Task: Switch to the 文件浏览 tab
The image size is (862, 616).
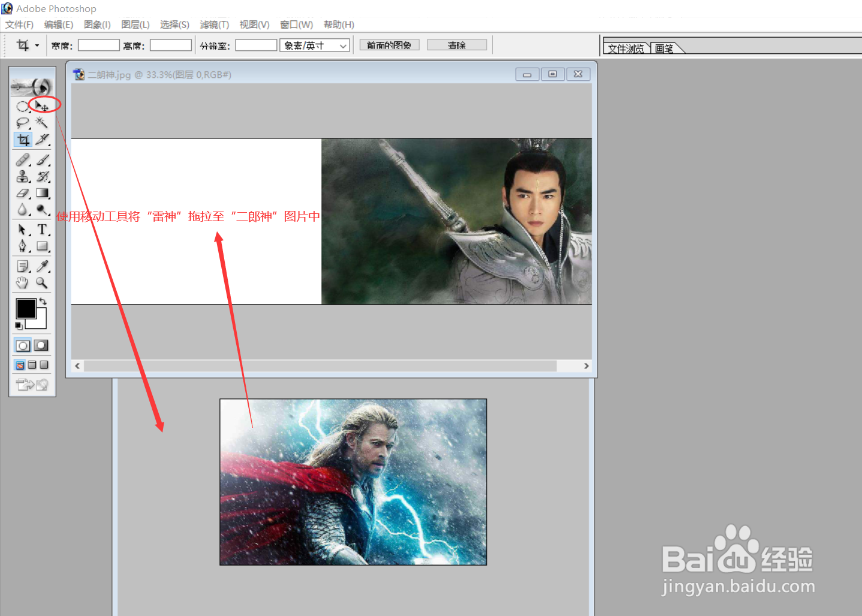Action: click(626, 49)
